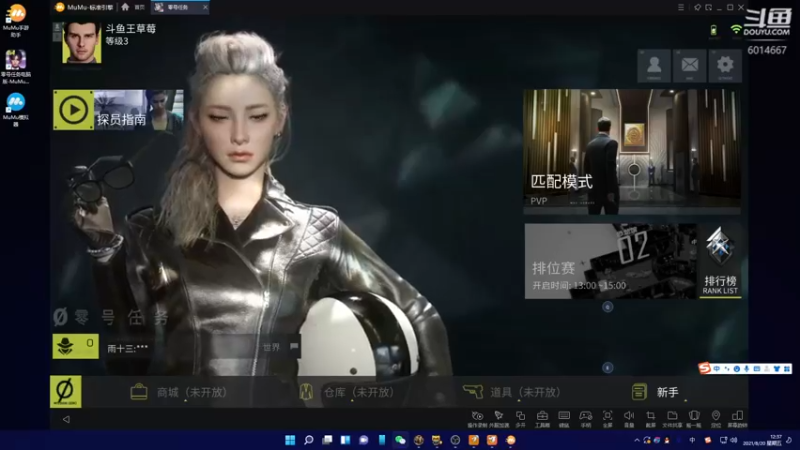Click the 等级3 level text

[117, 41]
